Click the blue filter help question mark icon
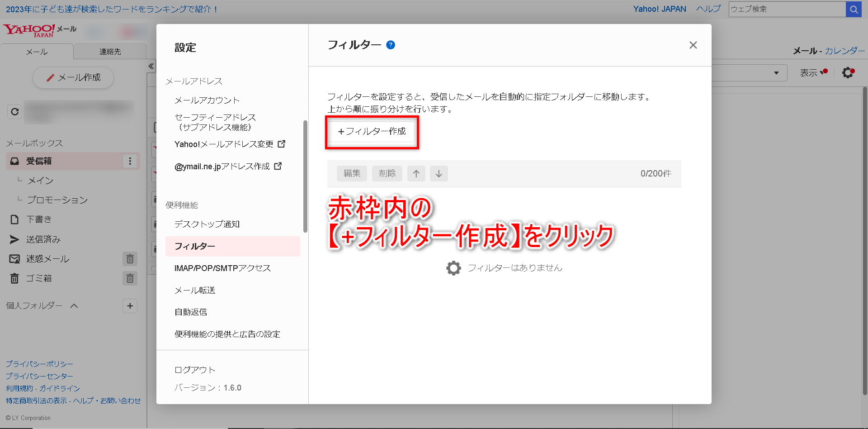The height and width of the screenshot is (429, 868). [391, 45]
